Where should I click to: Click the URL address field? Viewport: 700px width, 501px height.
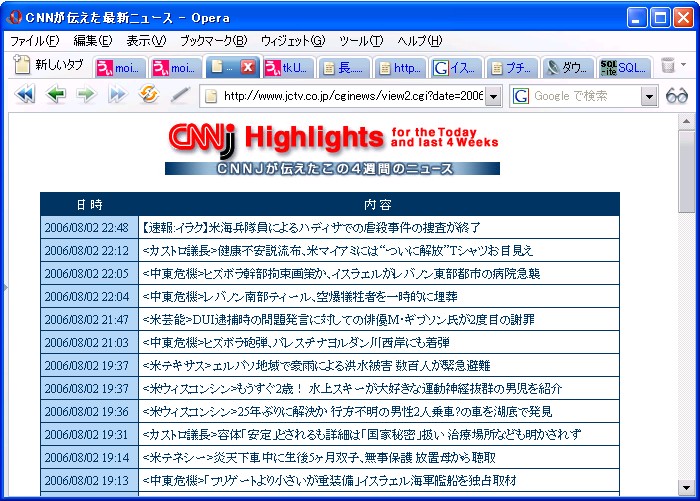(x=353, y=96)
